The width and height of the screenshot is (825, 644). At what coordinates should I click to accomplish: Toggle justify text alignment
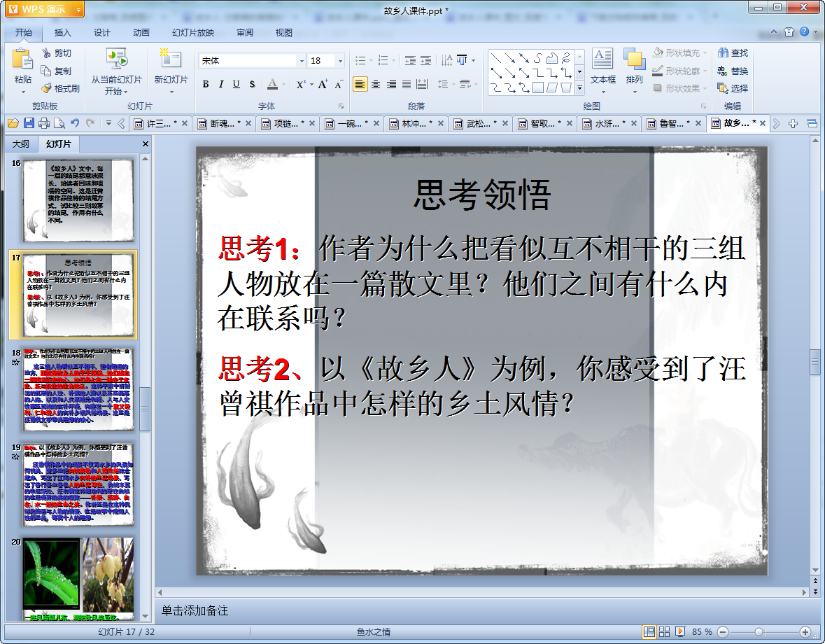pos(406,84)
